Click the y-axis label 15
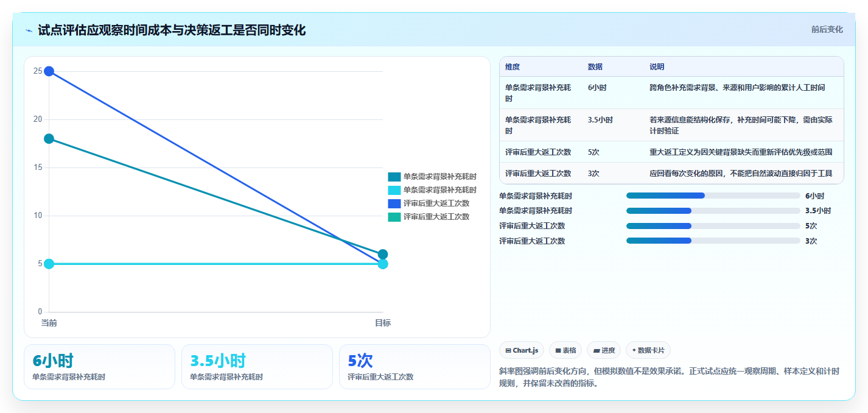The width and height of the screenshot is (868, 413). pos(38,168)
